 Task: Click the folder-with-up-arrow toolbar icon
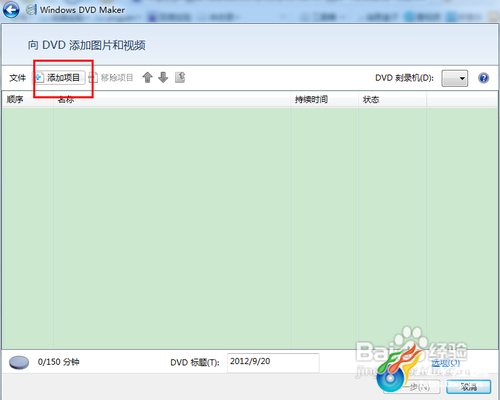180,77
